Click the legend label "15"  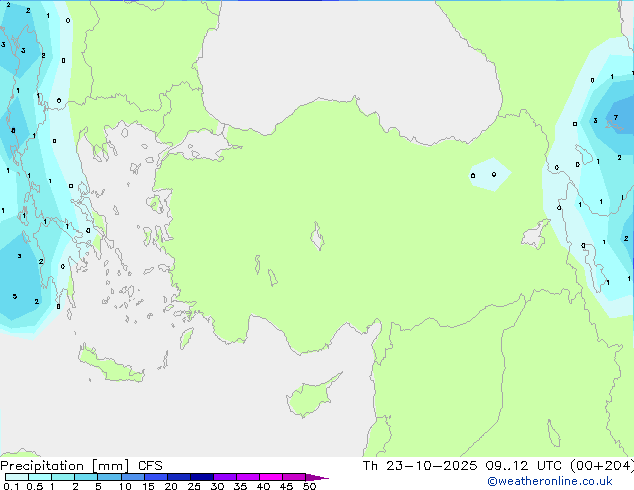click(148, 486)
